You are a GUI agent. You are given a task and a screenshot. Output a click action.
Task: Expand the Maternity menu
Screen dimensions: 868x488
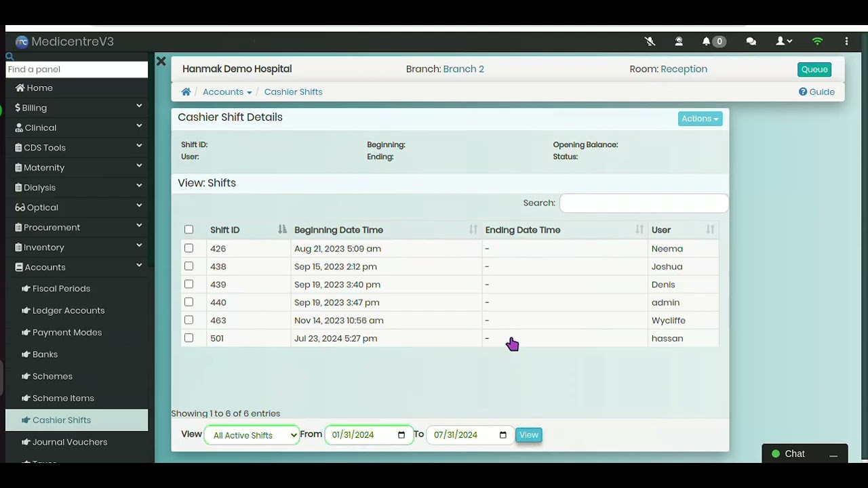pos(77,167)
